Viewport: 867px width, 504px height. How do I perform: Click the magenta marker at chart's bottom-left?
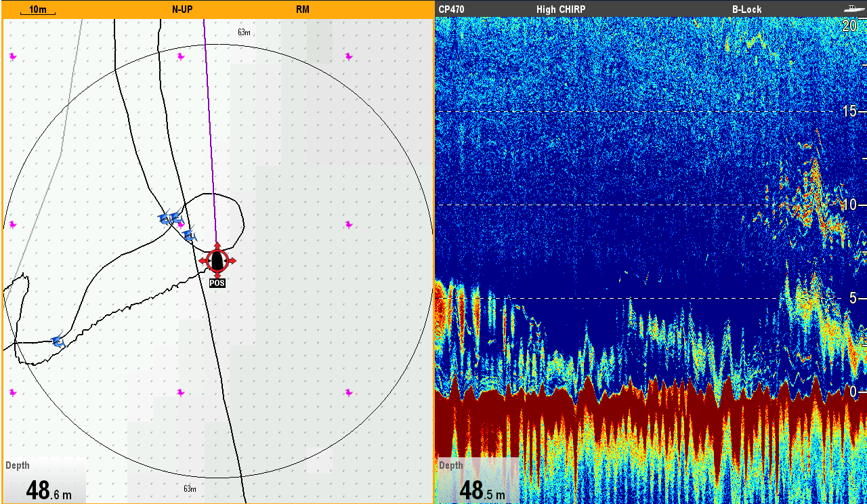point(13,392)
